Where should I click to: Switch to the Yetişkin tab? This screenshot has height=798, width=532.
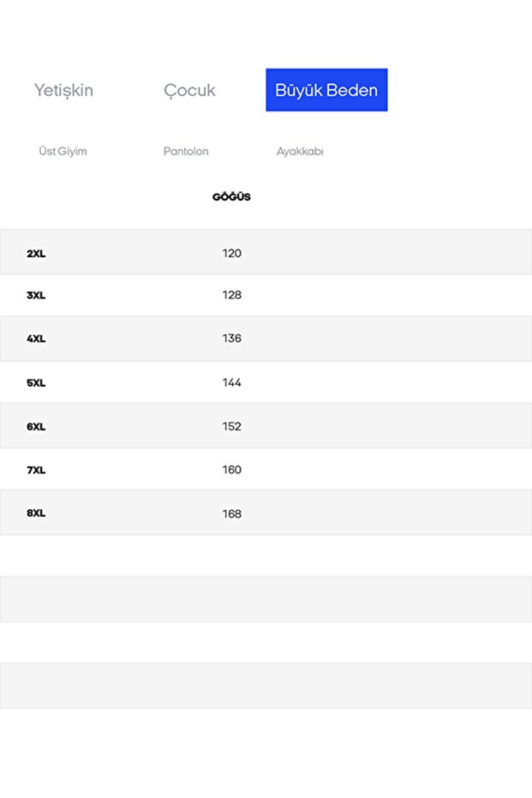click(63, 90)
